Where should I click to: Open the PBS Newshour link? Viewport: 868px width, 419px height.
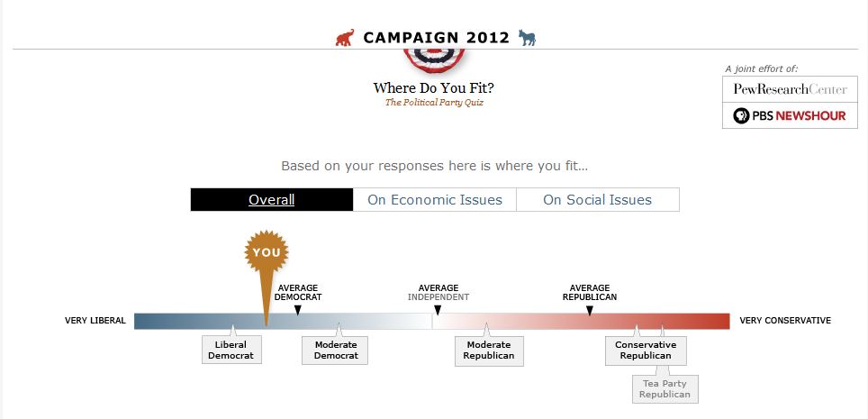tap(790, 115)
